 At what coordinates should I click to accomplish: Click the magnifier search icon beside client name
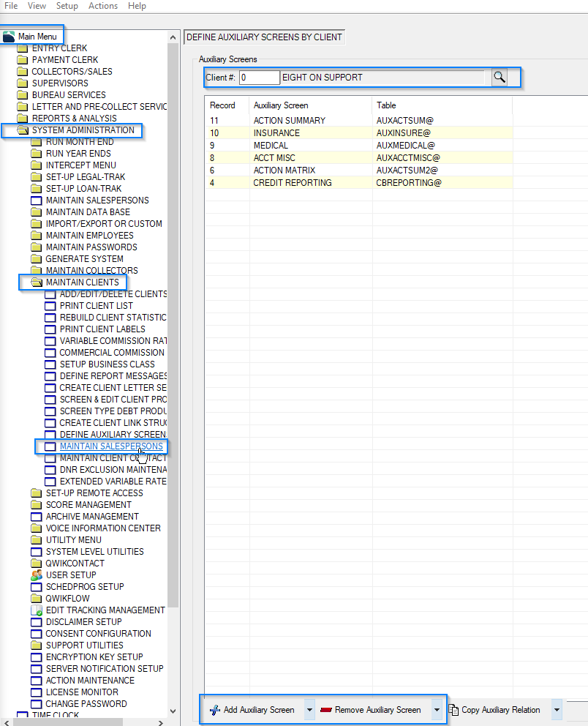[x=500, y=77]
